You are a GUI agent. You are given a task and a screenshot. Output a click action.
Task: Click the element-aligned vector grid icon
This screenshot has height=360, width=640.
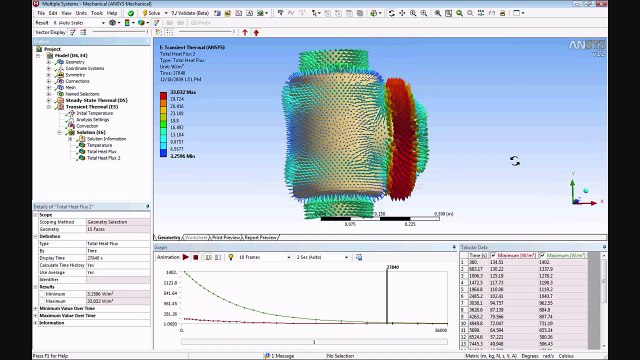point(159,32)
